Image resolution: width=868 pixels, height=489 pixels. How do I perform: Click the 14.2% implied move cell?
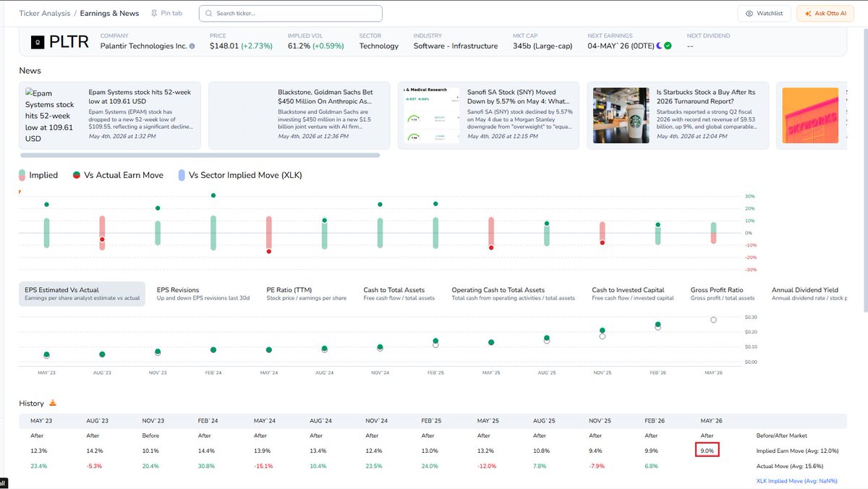(x=94, y=451)
